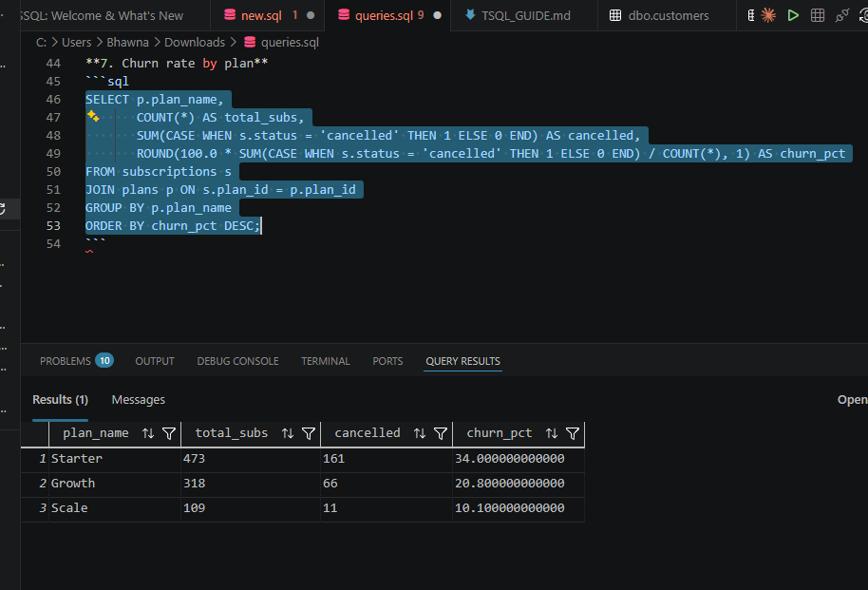Select the Starter cell in results
The height and width of the screenshot is (590, 868).
[x=115, y=459]
